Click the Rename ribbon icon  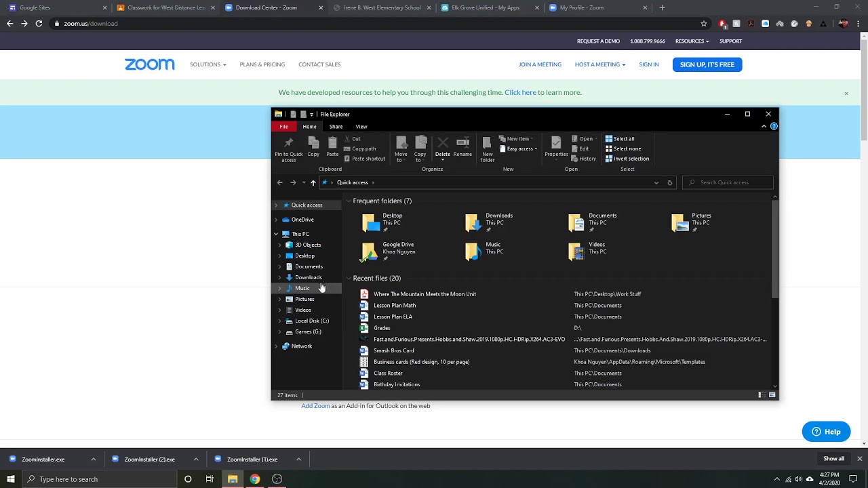[x=462, y=146]
